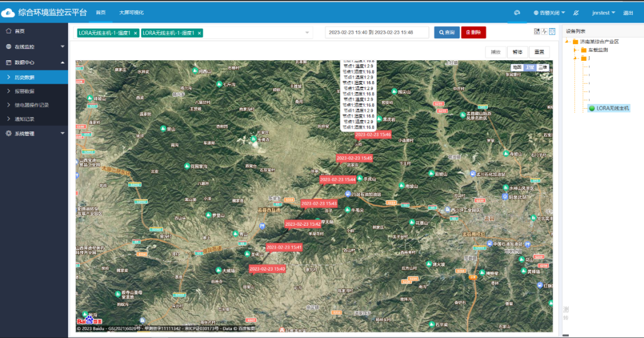
Task: Click the muted bell alarm sound icon
Action: click(x=576, y=13)
